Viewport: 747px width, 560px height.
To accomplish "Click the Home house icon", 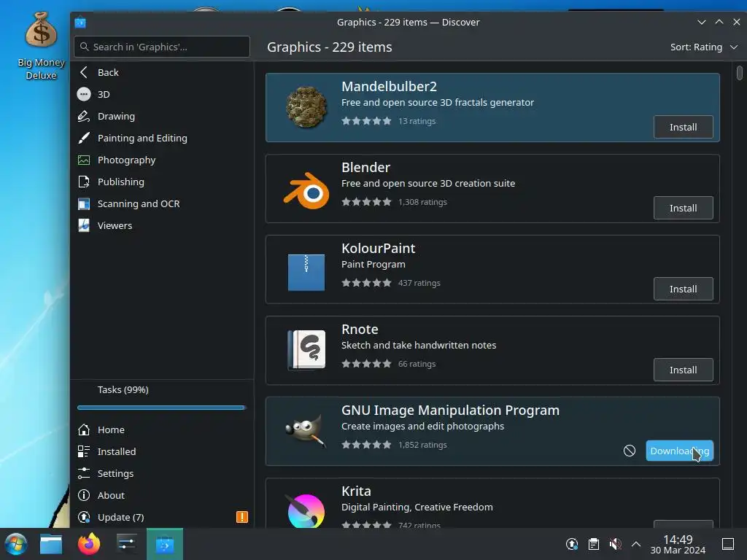I will click(x=84, y=429).
